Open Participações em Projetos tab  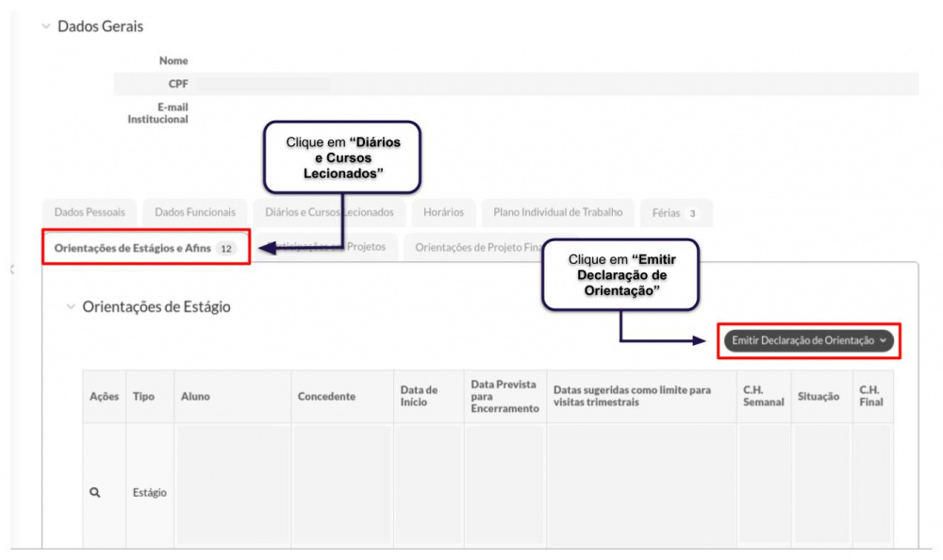326,247
